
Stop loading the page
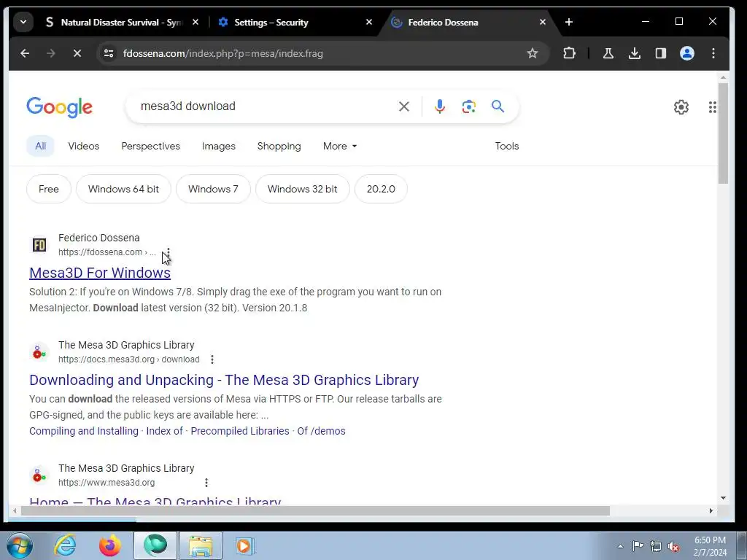pyautogui.click(x=77, y=53)
